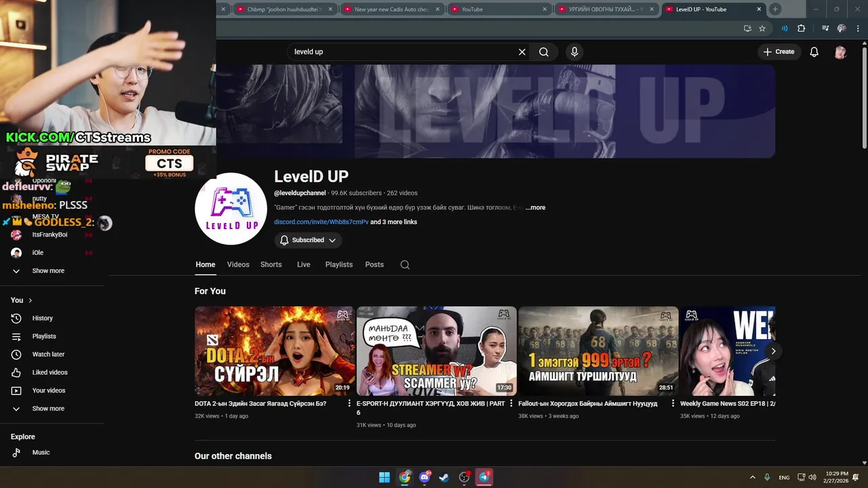
Task: Click the @leveldupchannel handle text
Action: (300, 193)
